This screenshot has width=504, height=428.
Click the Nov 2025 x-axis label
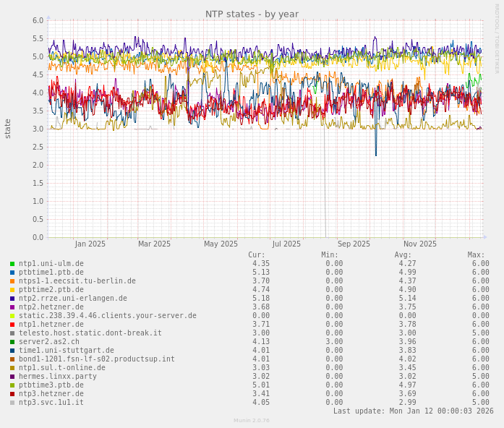point(420,244)
